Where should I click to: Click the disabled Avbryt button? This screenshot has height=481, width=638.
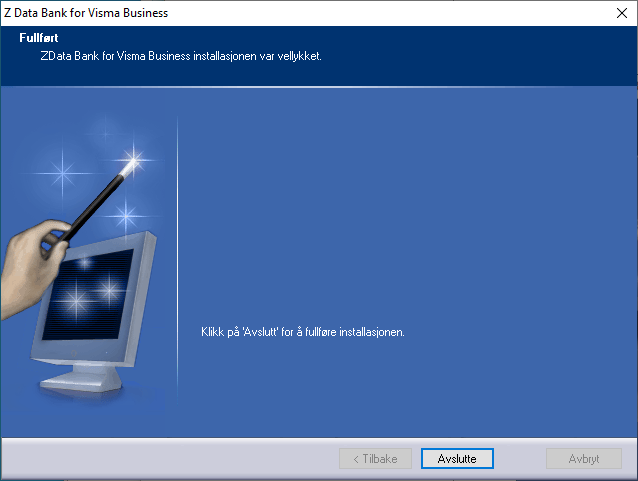[584, 459]
